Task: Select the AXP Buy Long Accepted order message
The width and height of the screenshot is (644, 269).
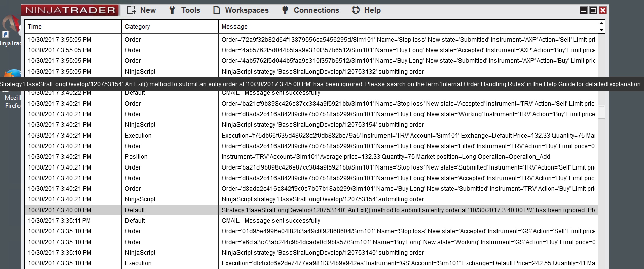Action: (x=408, y=50)
